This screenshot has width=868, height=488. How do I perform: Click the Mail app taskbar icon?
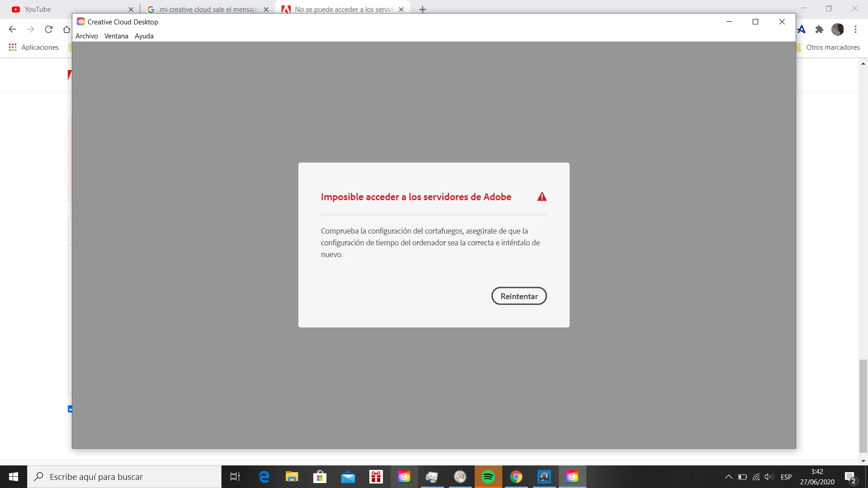348,477
